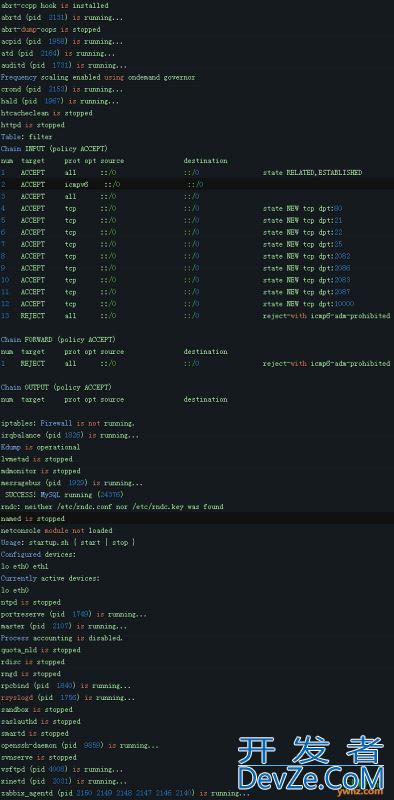This screenshot has height=800, width=394.
Task: Select 'Process accounting is disabled.' line
Action: tap(62, 638)
